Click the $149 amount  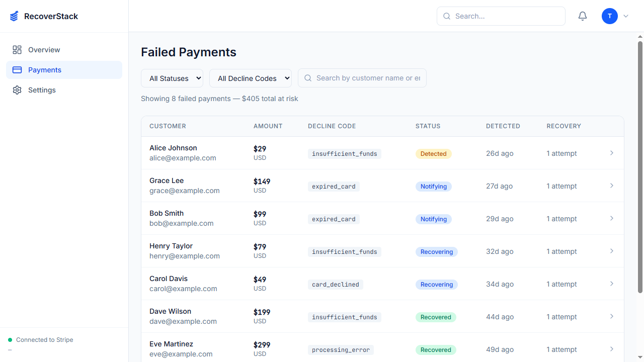(x=262, y=182)
